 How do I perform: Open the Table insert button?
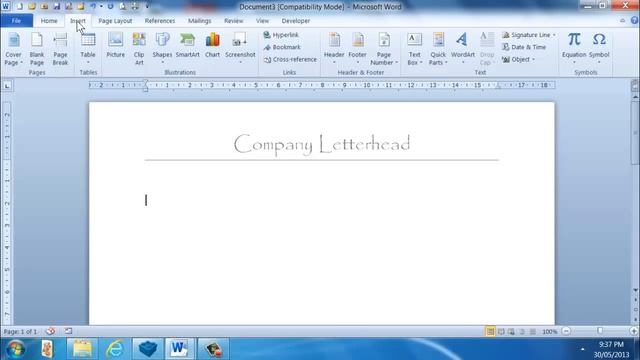click(88, 48)
